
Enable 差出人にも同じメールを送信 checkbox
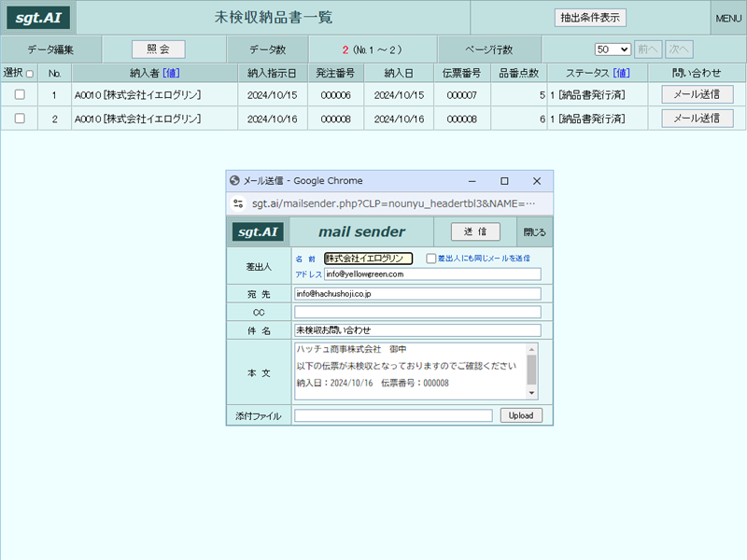tap(431, 259)
